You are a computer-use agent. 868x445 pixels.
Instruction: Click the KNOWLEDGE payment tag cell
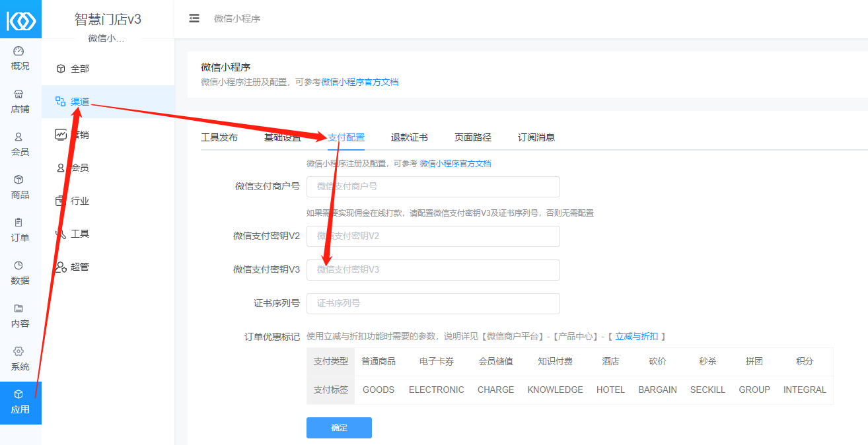click(x=556, y=390)
